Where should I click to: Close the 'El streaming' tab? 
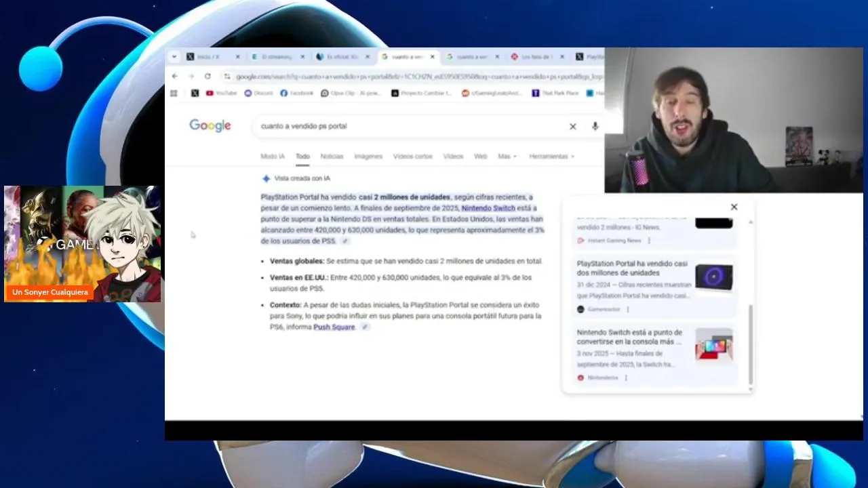[x=302, y=57]
